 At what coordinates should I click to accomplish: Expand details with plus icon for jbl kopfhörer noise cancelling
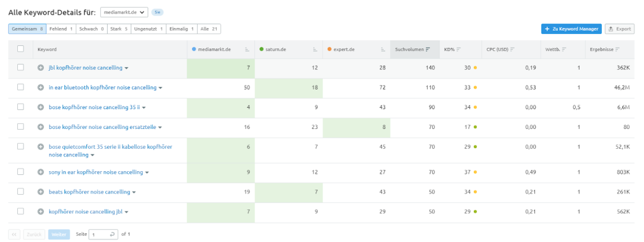click(x=41, y=68)
